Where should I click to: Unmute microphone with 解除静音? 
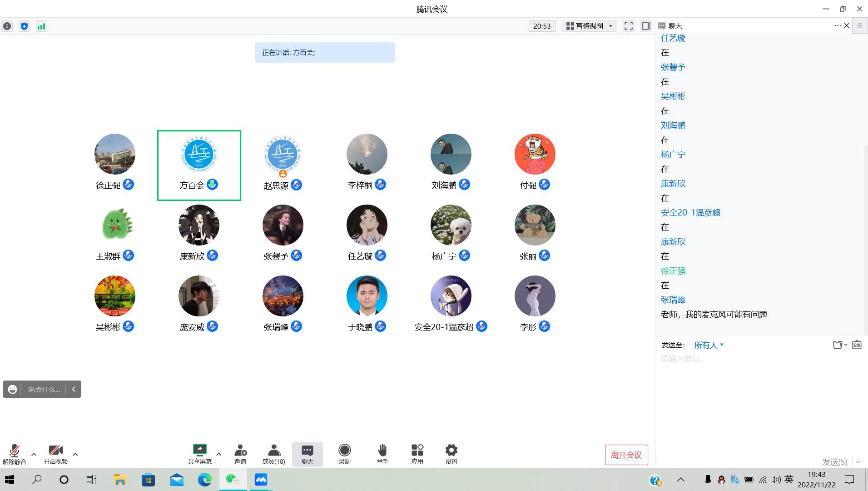point(15,450)
